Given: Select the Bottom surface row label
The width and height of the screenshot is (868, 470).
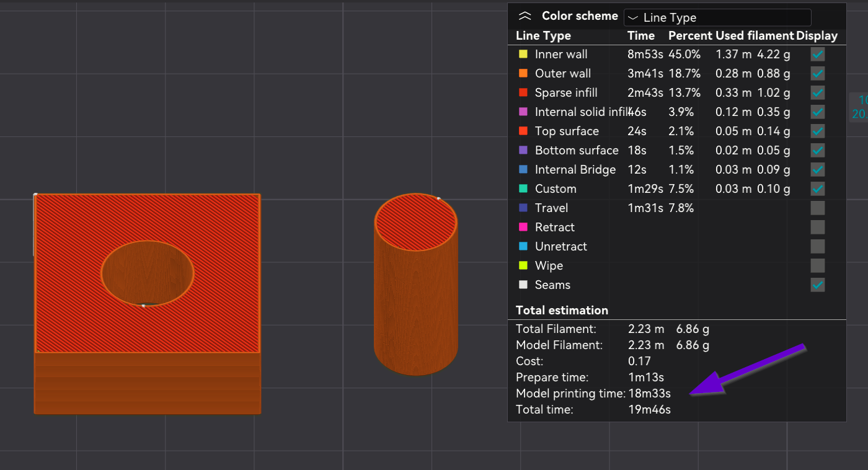Looking at the screenshot, I should coord(577,150).
